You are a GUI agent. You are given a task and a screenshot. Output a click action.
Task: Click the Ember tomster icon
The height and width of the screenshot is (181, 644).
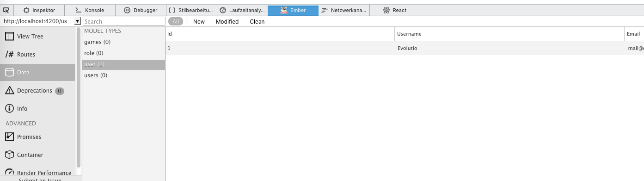pos(284,10)
